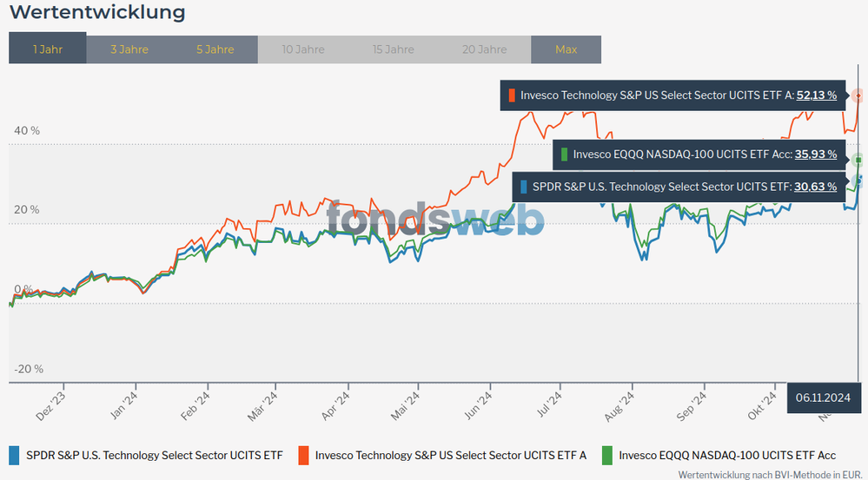The height and width of the screenshot is (480, 868).
Task: Click the blue SPDR swatch in bottom legend
Action: pyautogui.click(x=14, y=455)
